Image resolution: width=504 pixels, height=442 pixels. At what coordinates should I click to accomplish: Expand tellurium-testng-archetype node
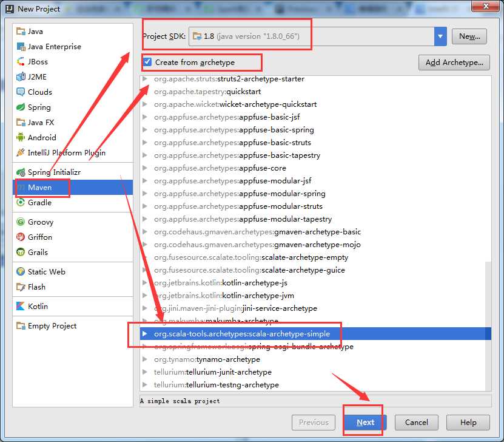145,384
